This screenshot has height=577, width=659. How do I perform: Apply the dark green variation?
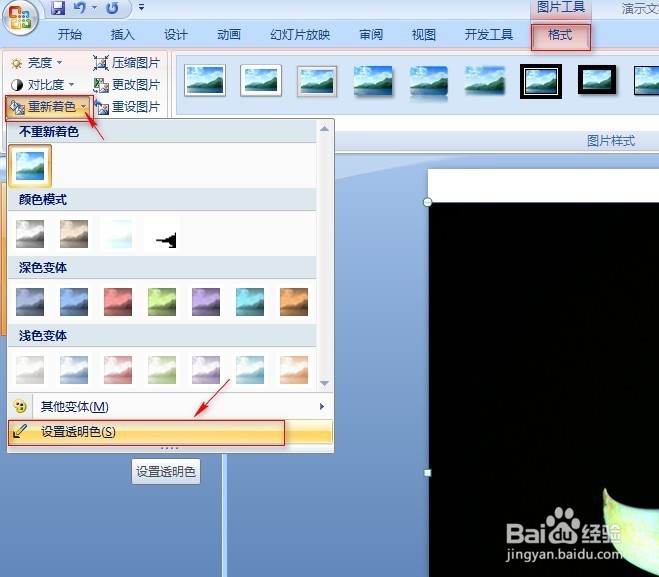[162, 302]
